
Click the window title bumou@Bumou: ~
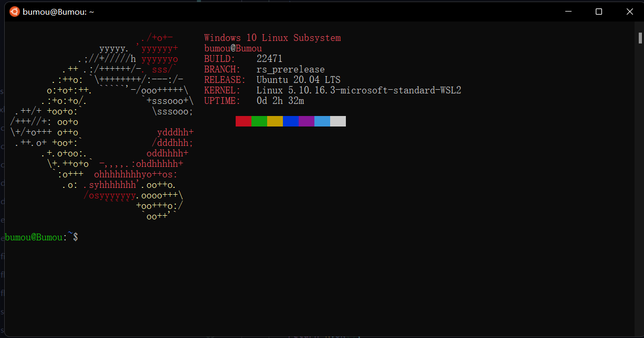tap(59, 11)
